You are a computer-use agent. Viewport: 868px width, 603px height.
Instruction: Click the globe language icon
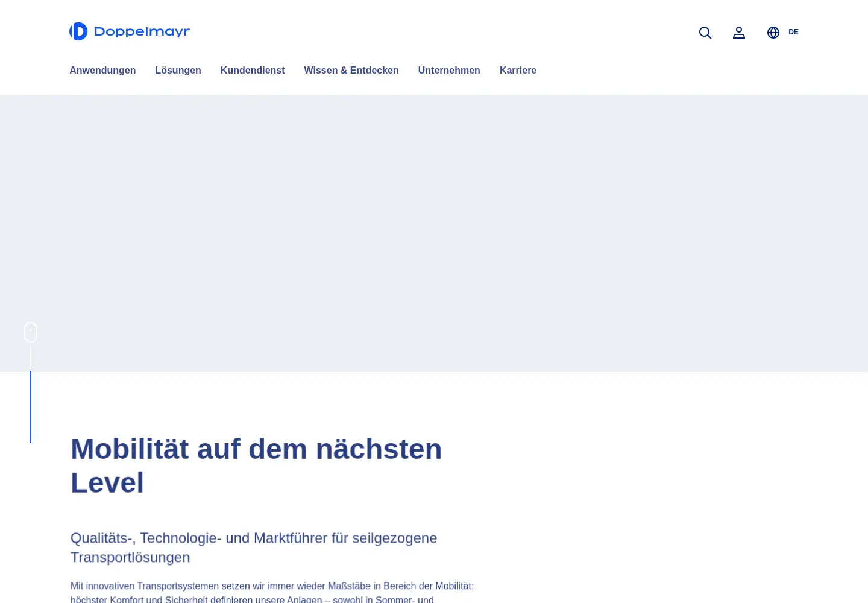pos(773,33)
